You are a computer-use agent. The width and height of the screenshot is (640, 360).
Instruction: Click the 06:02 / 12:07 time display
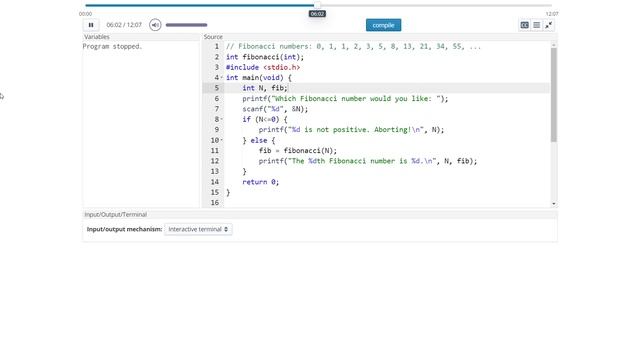tap(124, 25)
